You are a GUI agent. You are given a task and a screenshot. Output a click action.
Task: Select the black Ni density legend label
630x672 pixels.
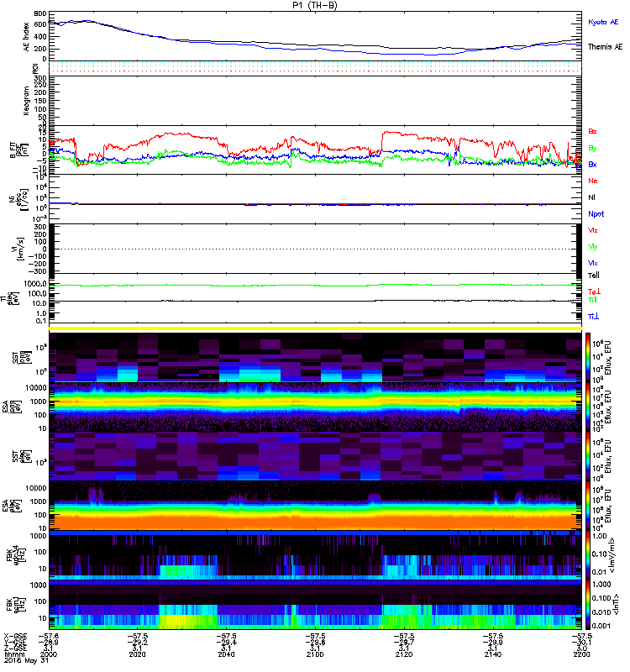pyautogui.click(x=591, y=197)
